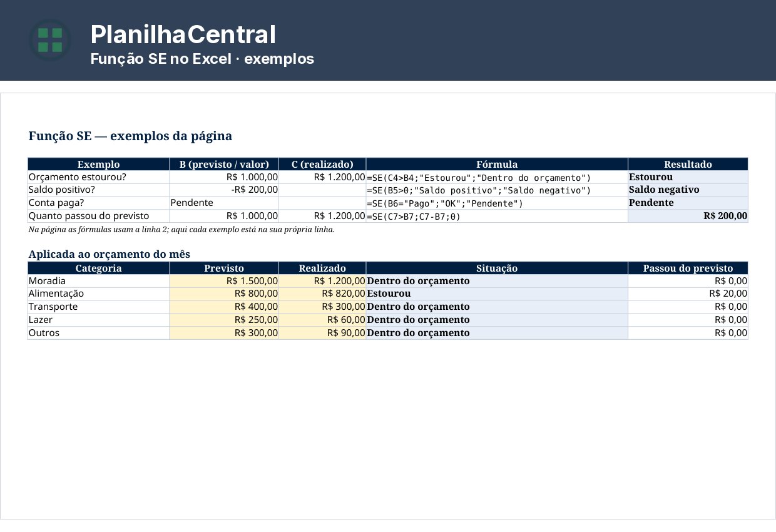Click 'Dentro do orçamento' in the Lazer row
The height and width of the screenshot is (532, 776).
click(x=497, y=320)
